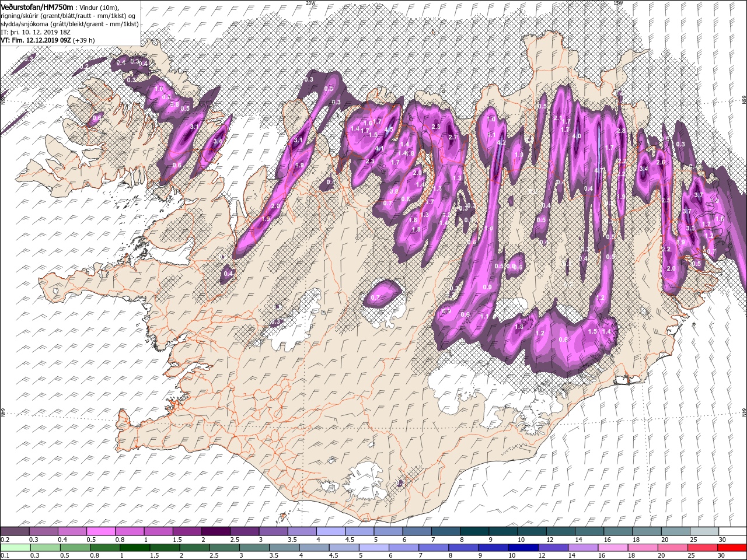Click the 'slydda/snjókoma' legend description line

(69, 24)
